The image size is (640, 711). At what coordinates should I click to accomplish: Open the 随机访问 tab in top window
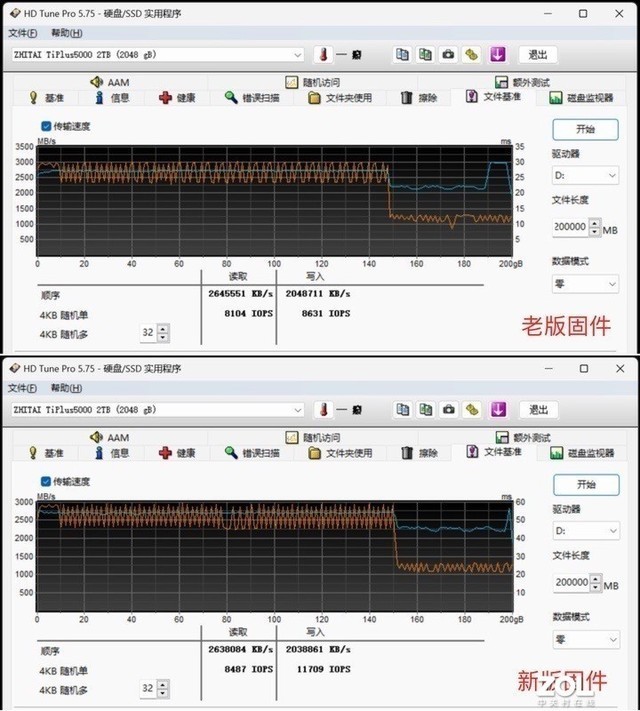click(313, 82)
